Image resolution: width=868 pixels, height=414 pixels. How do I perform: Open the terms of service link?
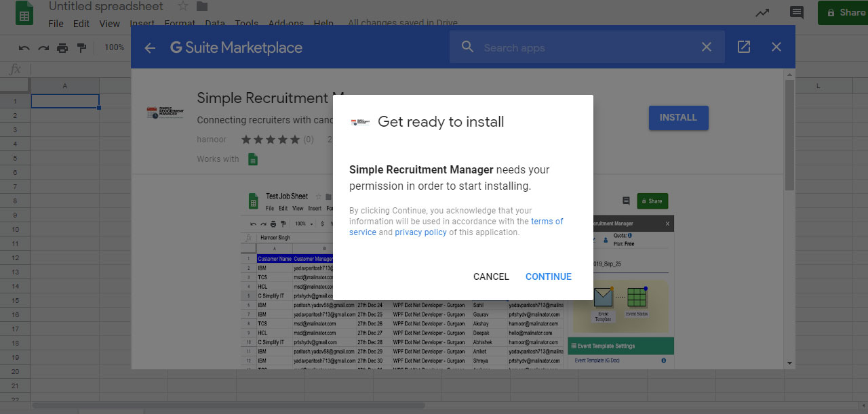coord(456,227)
